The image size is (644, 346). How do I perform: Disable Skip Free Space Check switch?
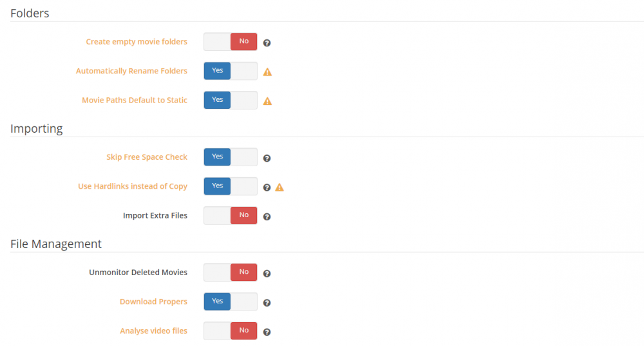point(231,157)
